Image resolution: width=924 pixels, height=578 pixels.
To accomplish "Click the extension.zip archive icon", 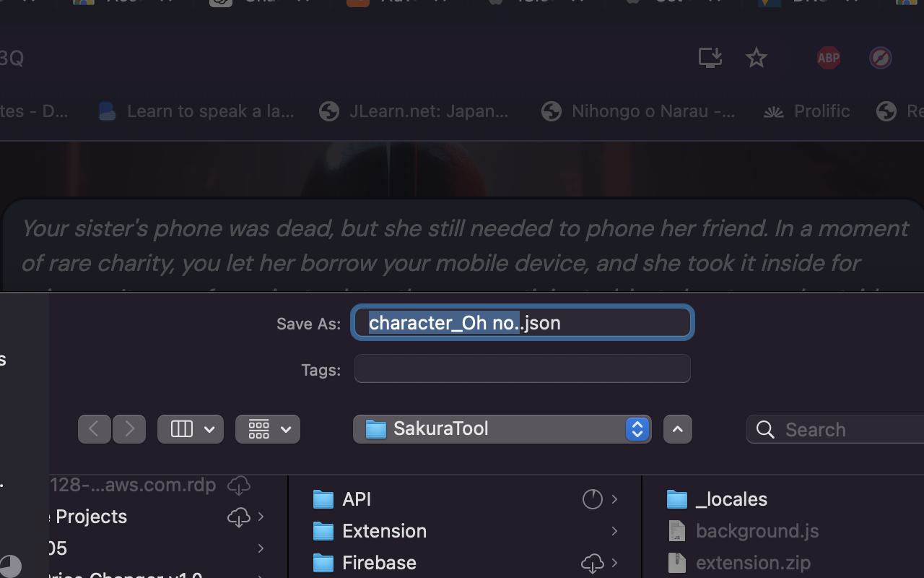I will click(676, 563).
